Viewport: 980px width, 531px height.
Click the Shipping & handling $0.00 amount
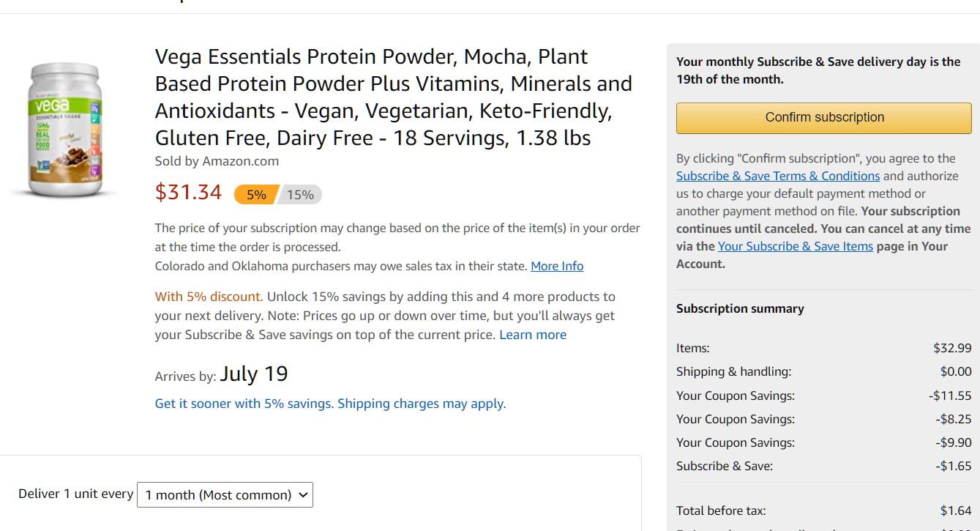coord(955,371)
